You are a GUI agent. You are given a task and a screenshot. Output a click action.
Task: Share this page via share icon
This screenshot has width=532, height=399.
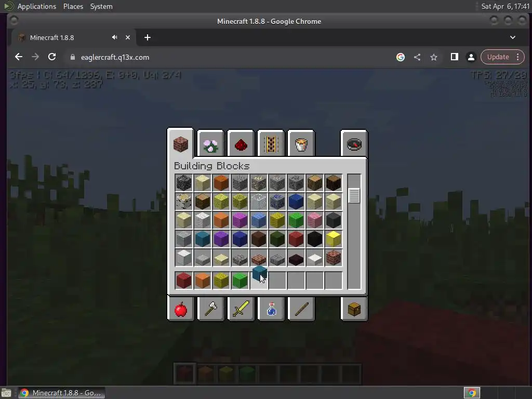[x=417, y=57]
